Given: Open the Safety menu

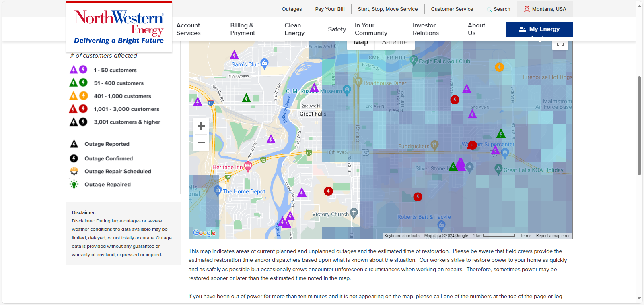Looking at the screenshot, I should tap(337, 29).
